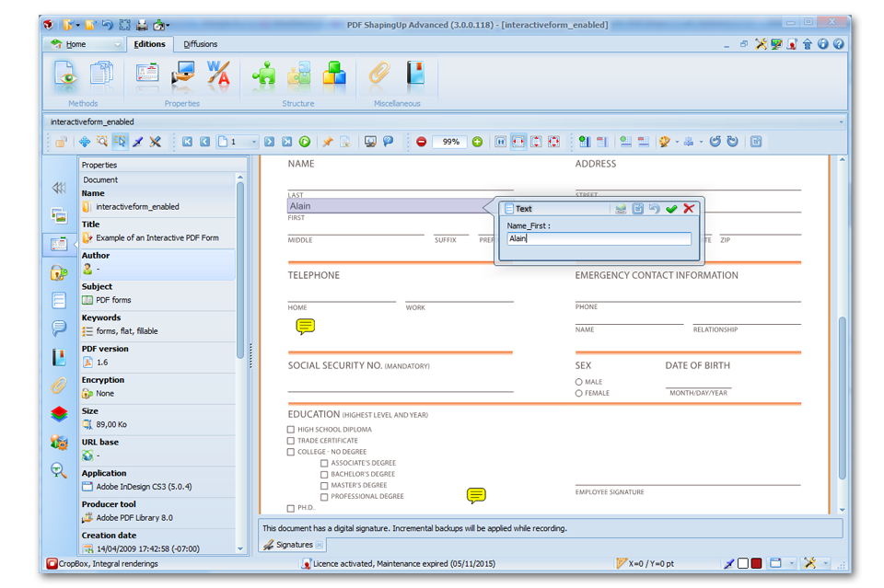Click the yellow comment note under Telephone
The width and height of the screenshot is (884, 588).
tap(305, 326)
